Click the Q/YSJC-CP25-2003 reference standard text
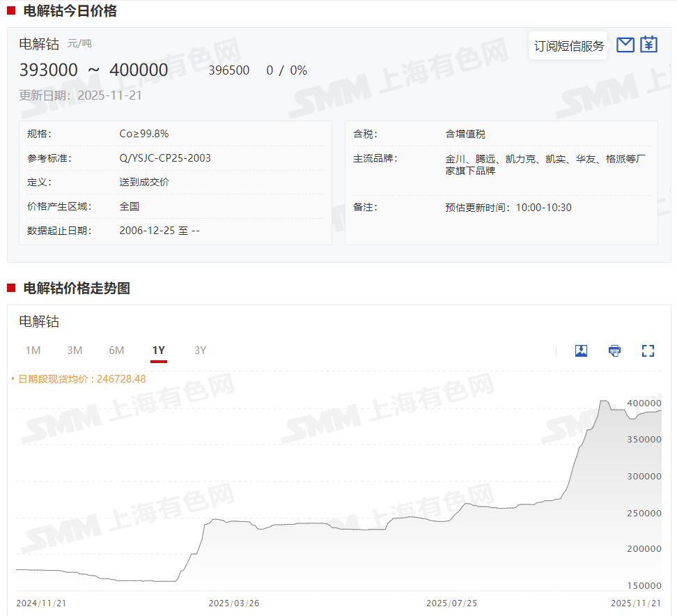Image resolution: width=677 pixels, height=616 pixels. (x=165, y=158)
